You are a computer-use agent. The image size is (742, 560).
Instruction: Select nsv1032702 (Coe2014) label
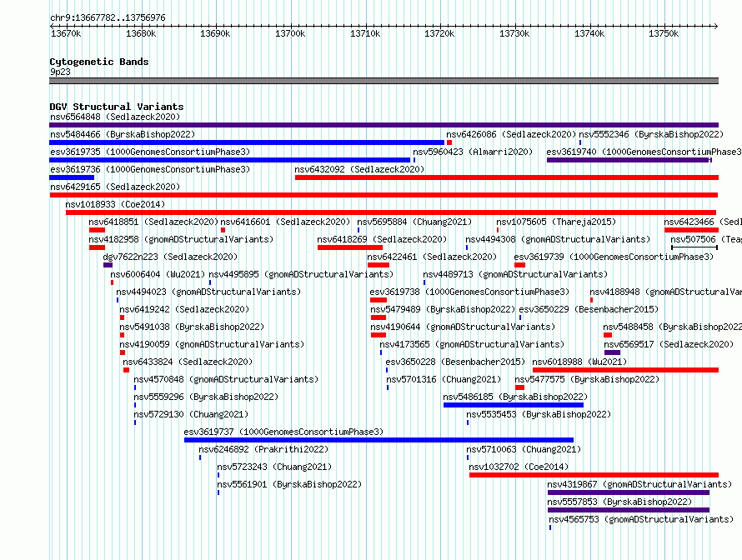coord(519,467)
